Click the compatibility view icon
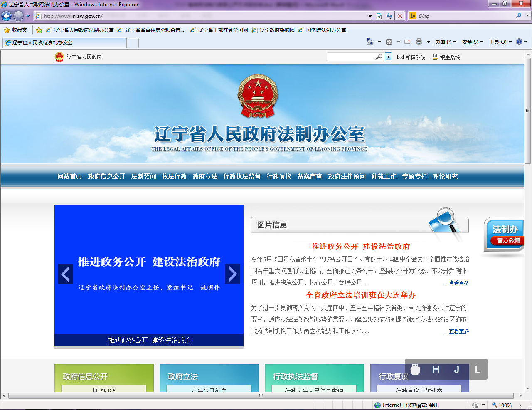Viewport: 532px width, 410px height. click(379, 16)
